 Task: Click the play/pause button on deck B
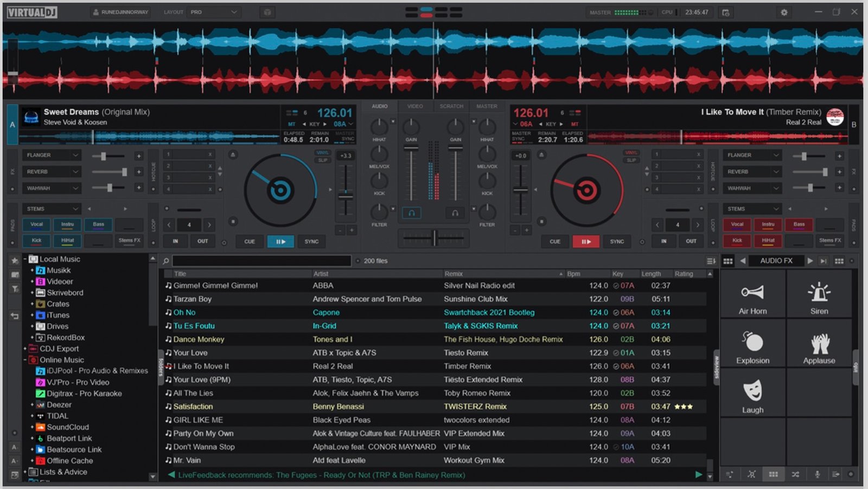pyautogui.click(x=586, y=241)
